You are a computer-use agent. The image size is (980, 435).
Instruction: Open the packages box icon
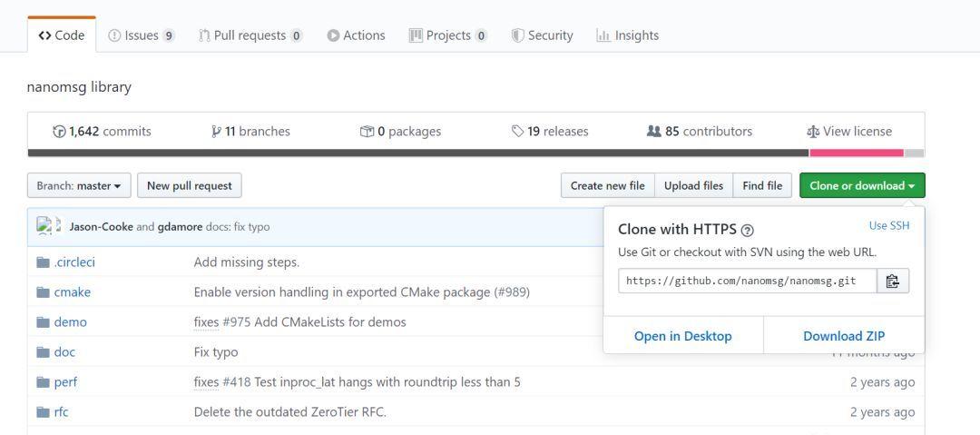[x=367, y=132]
